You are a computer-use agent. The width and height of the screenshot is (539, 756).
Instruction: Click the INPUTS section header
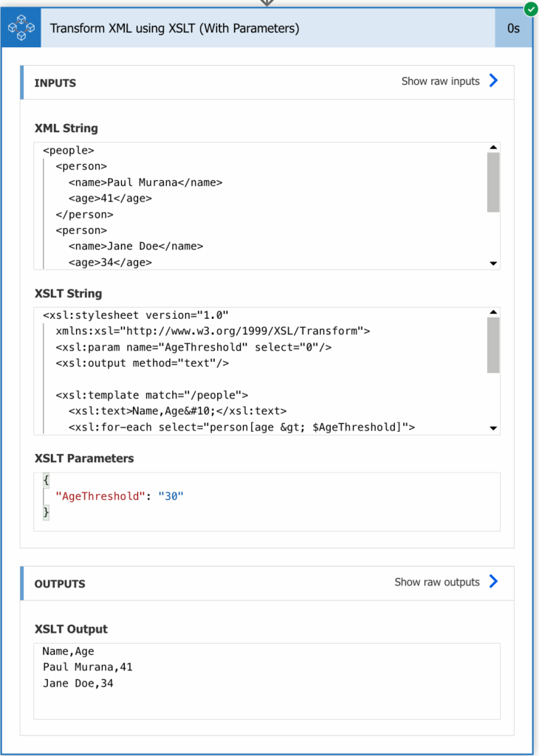[267, 83]
